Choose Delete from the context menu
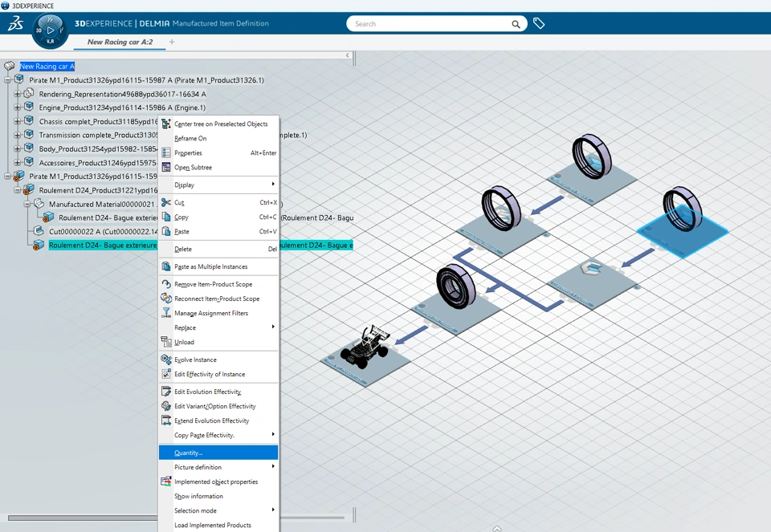The height and width of the screenshot is (532, 771). (218, 249)
